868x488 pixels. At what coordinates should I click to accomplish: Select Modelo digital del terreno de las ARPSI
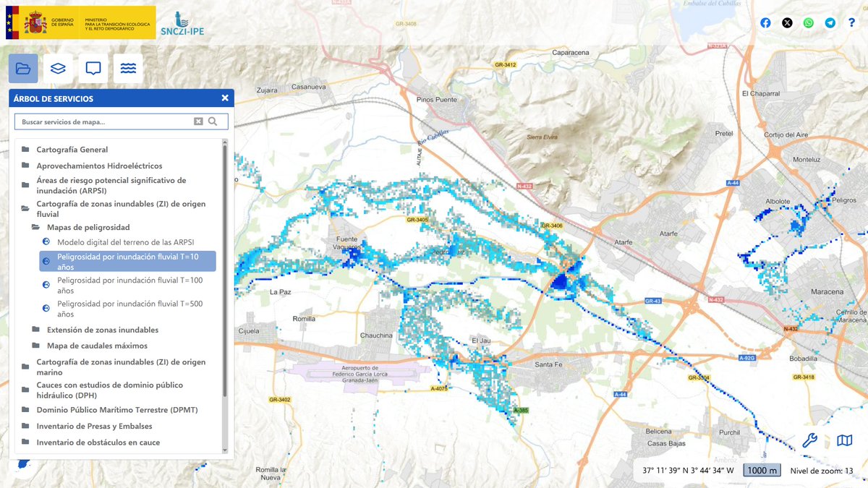click(x=125, y=242)
